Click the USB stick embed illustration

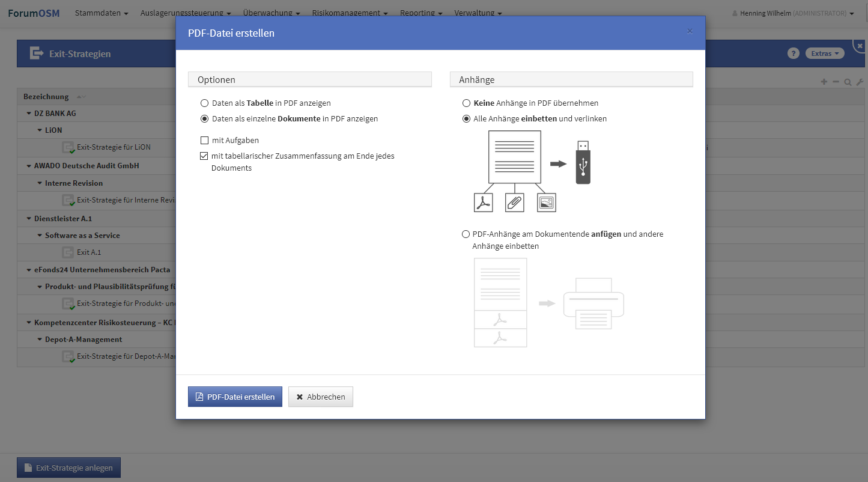(x=583, y=162)
